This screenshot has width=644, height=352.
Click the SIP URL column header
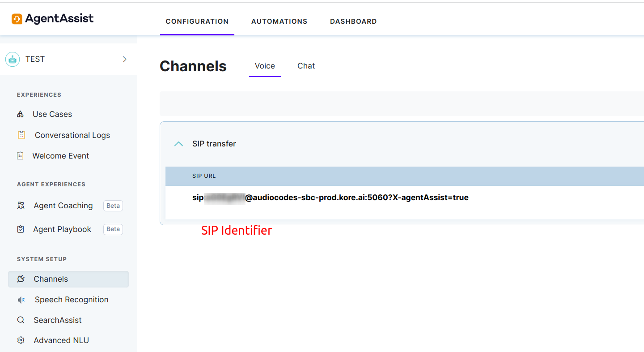coord(204,176)
